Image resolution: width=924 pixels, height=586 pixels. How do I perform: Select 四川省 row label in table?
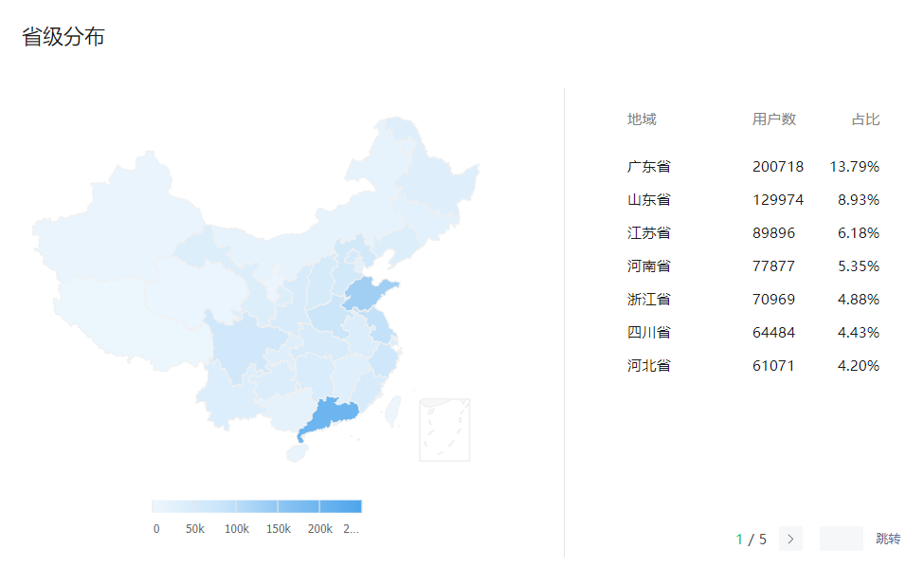tap(649, 333)
